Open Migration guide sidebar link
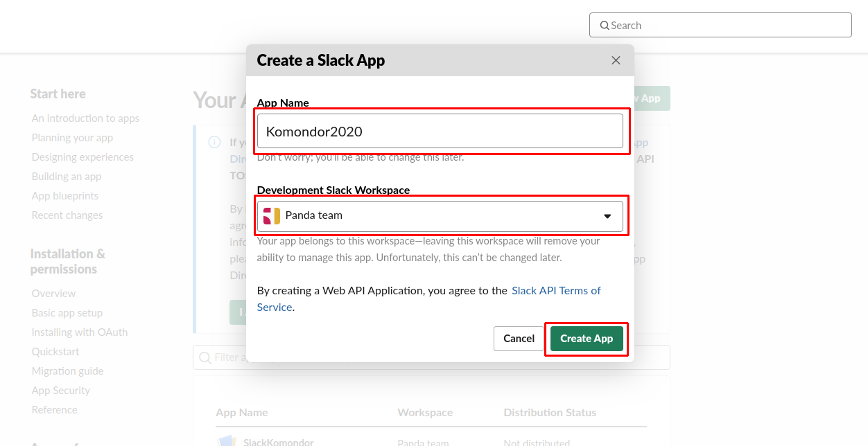 (x=67, y=371)
